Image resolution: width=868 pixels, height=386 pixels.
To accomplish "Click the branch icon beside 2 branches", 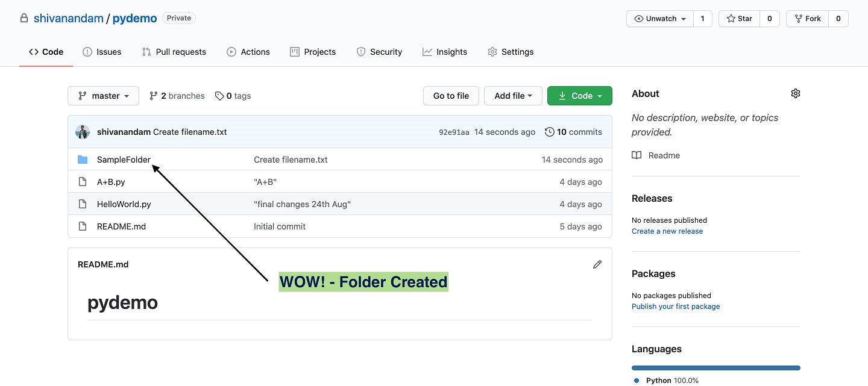I will tap(153, 95).
